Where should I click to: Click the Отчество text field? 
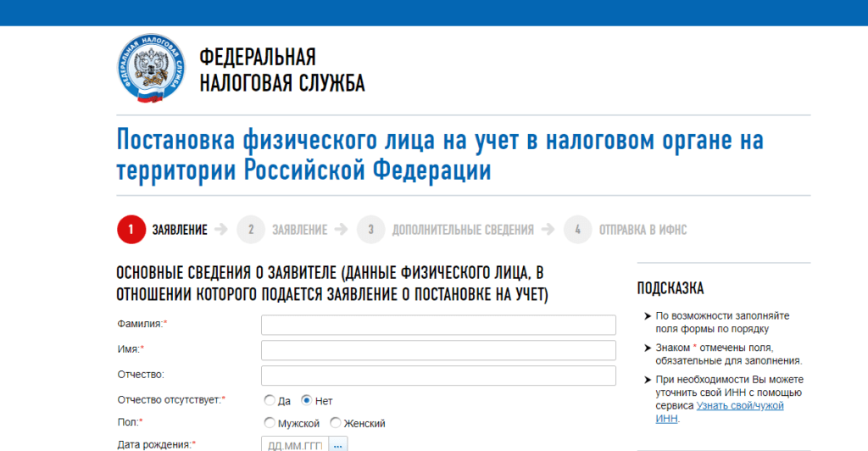(438, 376)
